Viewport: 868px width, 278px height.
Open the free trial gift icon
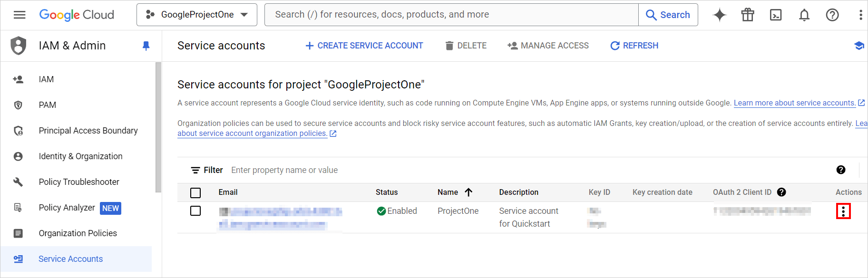[x=748, y=15]
